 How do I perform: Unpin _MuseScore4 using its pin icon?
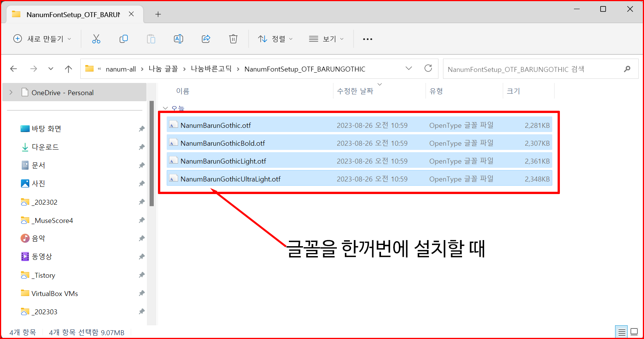pyautogui.click(x=142, y=220)
